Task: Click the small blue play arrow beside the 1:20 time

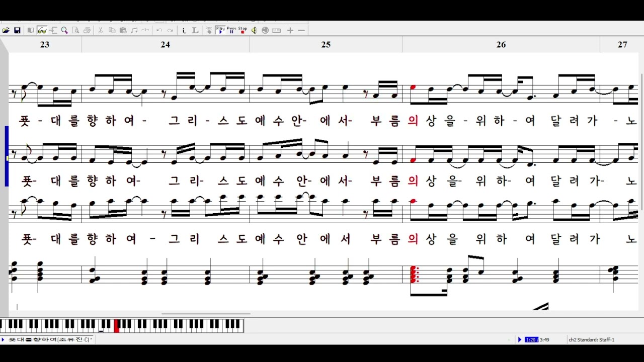Action: (x=520, y=340)
